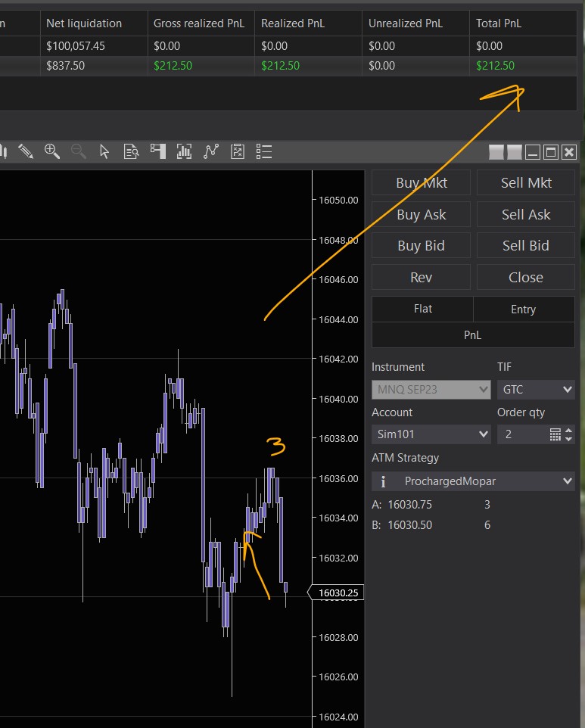
Task: Click the Total PnL column header
Action: [x=499, y=23]
